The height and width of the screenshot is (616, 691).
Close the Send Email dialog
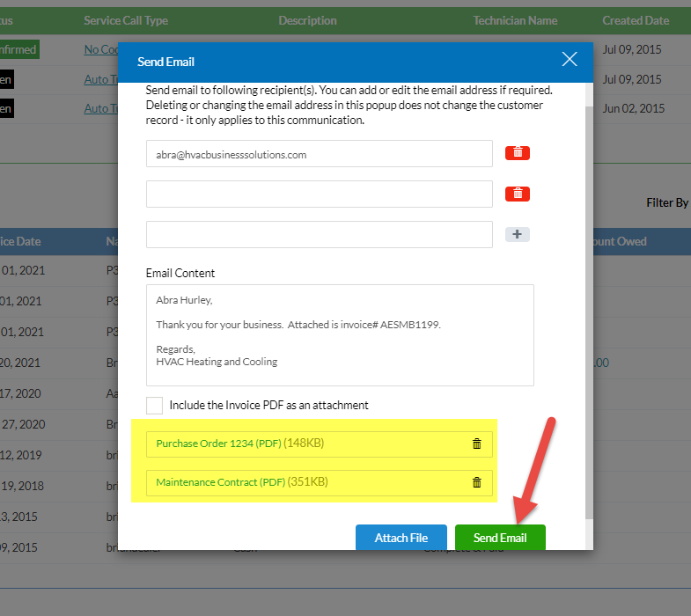[570, 60]
